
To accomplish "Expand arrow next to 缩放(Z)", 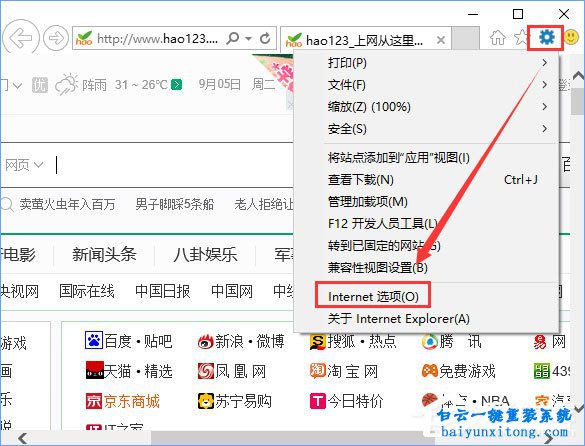I will click(x=545, y=106).
